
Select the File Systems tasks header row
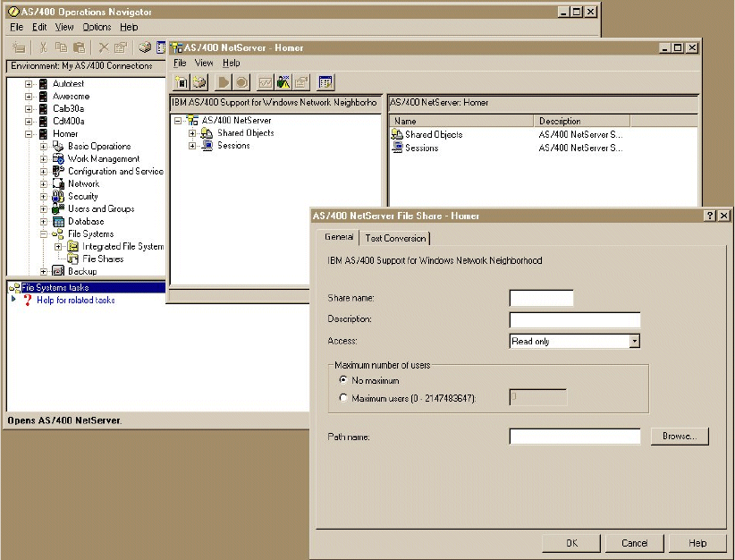87,287
